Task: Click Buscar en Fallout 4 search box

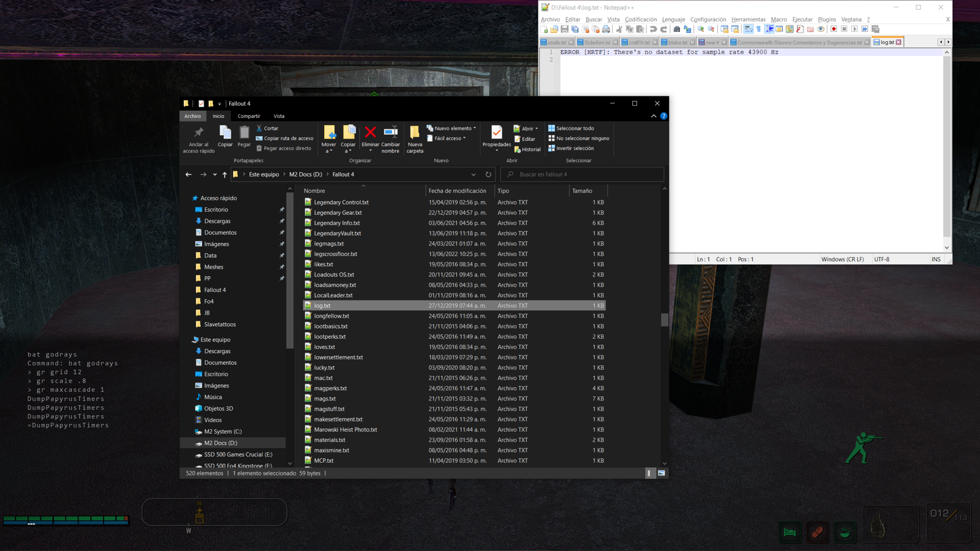Action: click(582, 174)
